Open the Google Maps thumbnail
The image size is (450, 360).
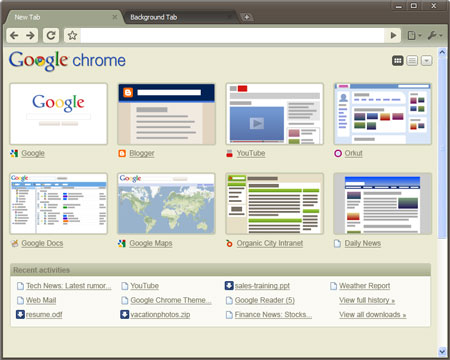pos(166,203)
